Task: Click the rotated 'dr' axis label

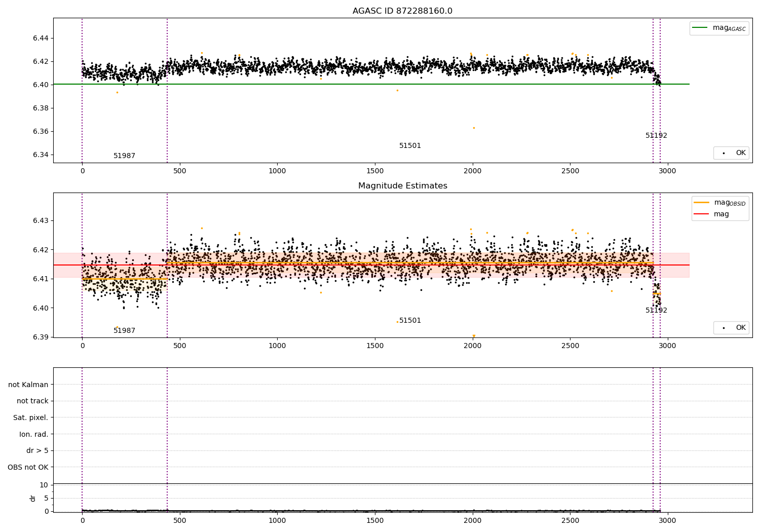Action: coord(33,498)
